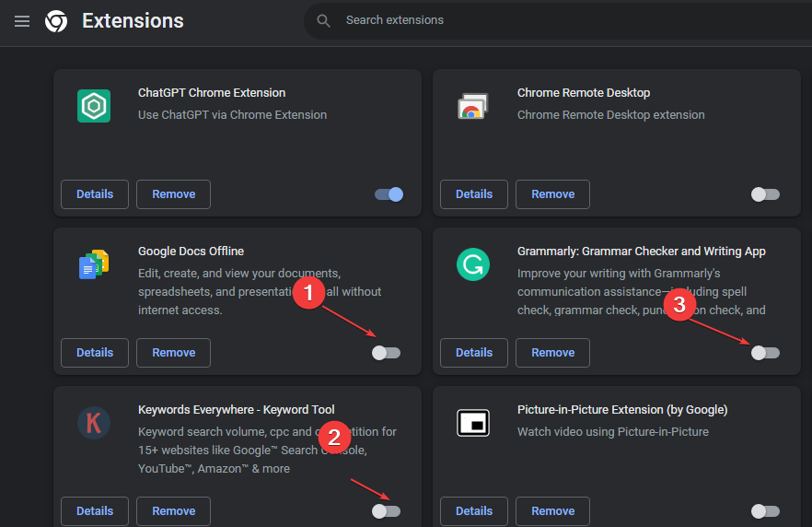Image resolution: width=812 pixels, height=527 pixels.
Task: Click the Chrome Remote Desktop icon
Action: click(x=473, y=107)
